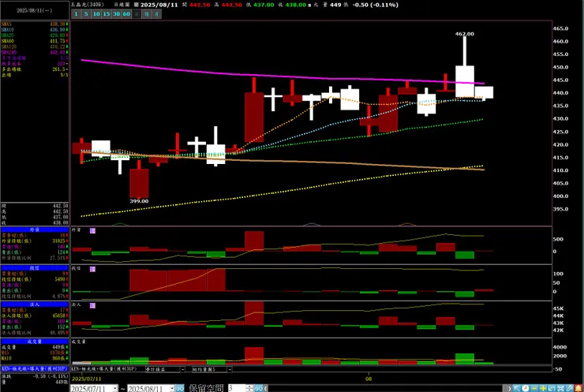Open settings icon in the 法人 sub-chart
Viewport: 584px width, 392px height.
pos(93,305)
